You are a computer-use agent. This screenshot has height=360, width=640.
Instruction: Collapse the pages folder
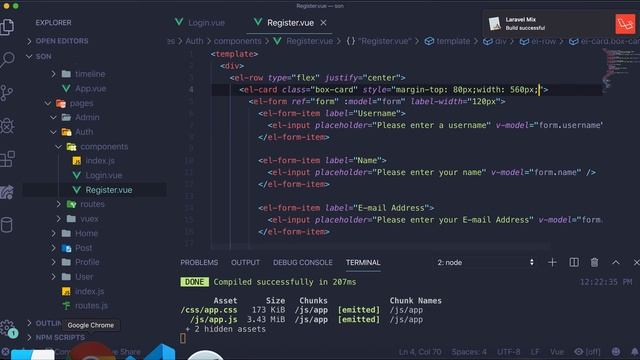coord(81,103)
